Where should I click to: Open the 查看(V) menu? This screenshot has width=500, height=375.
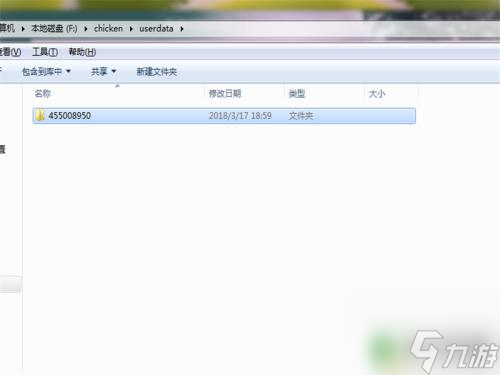click(x=10, y=52)
